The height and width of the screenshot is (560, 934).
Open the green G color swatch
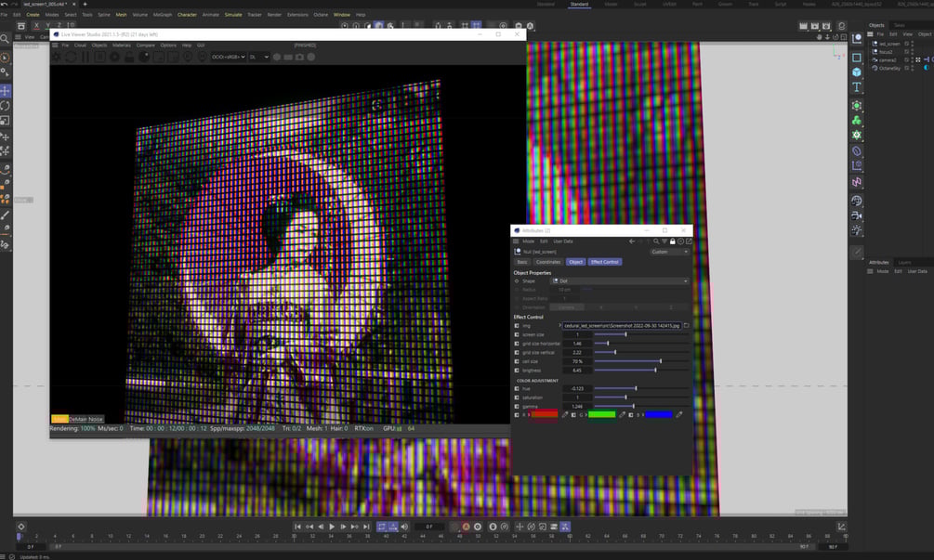[601, 415]
